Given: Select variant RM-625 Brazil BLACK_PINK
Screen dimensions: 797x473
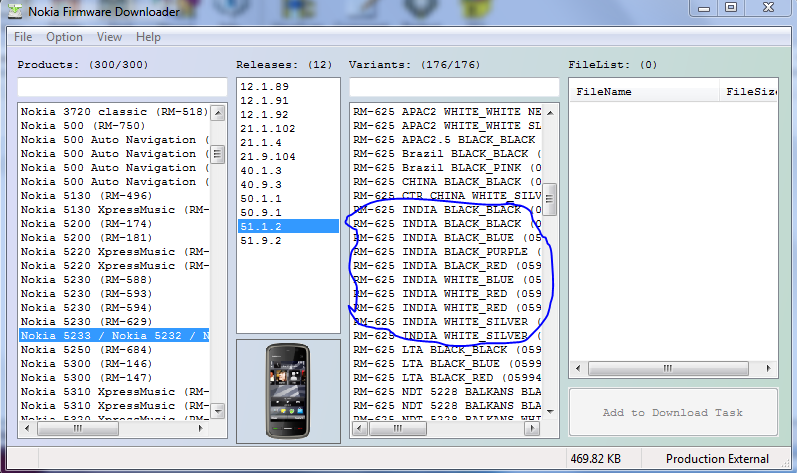Looking at the screenshot, I should [447, 168].
